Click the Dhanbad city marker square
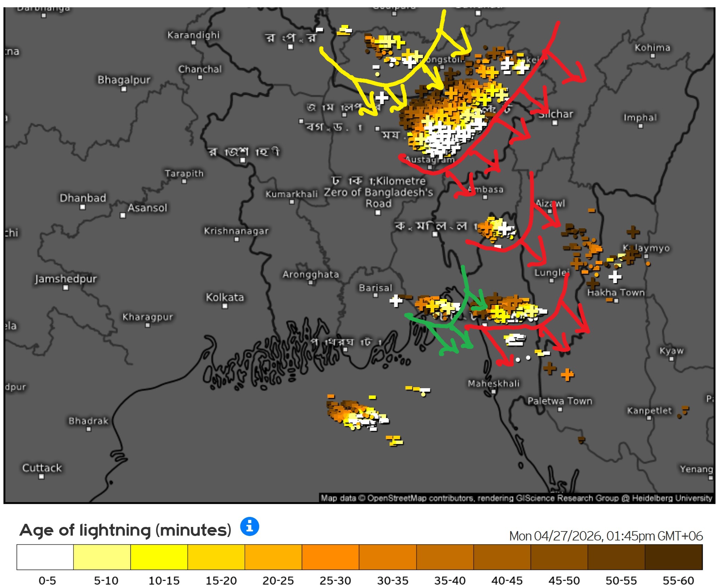The width and height of the screenshot is (720, 588). pos(83,207)
